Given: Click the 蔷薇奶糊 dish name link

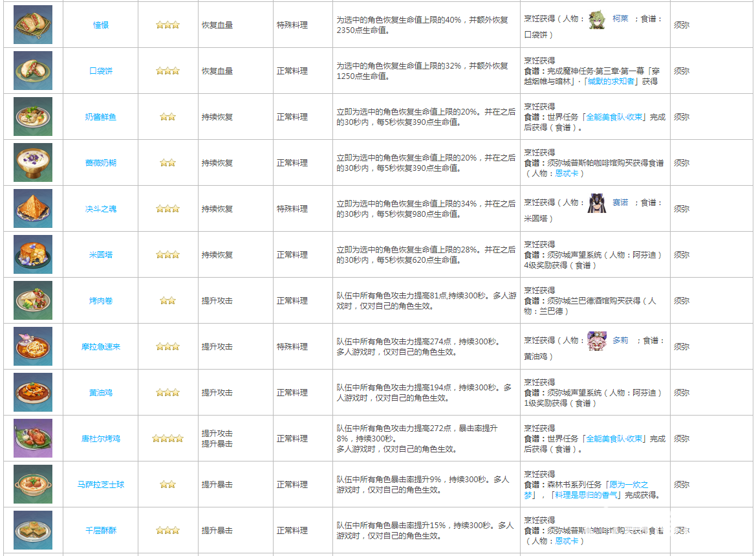Looking at the screenshot, I should pos(100,163).
